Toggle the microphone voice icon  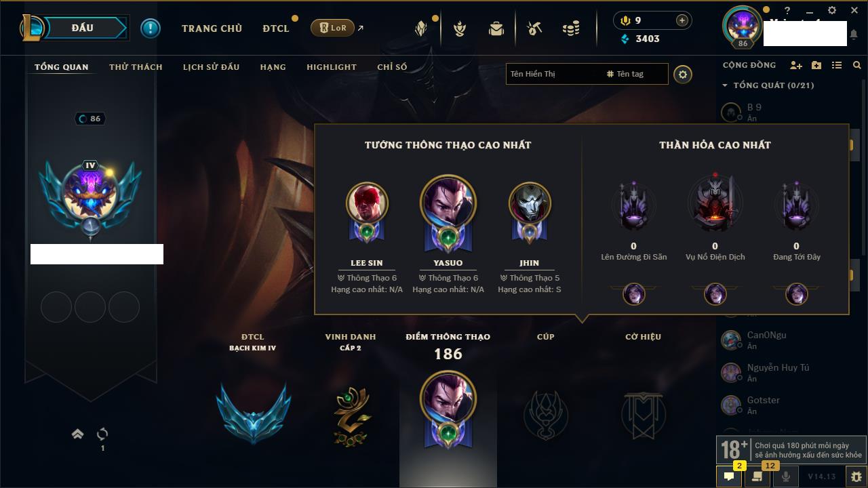tap(786, 476)
